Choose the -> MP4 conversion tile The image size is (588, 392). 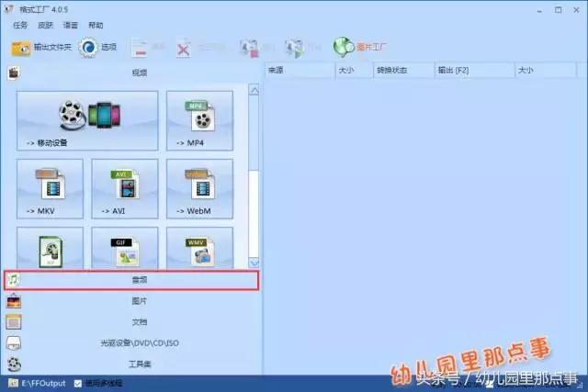pos(199,120)
